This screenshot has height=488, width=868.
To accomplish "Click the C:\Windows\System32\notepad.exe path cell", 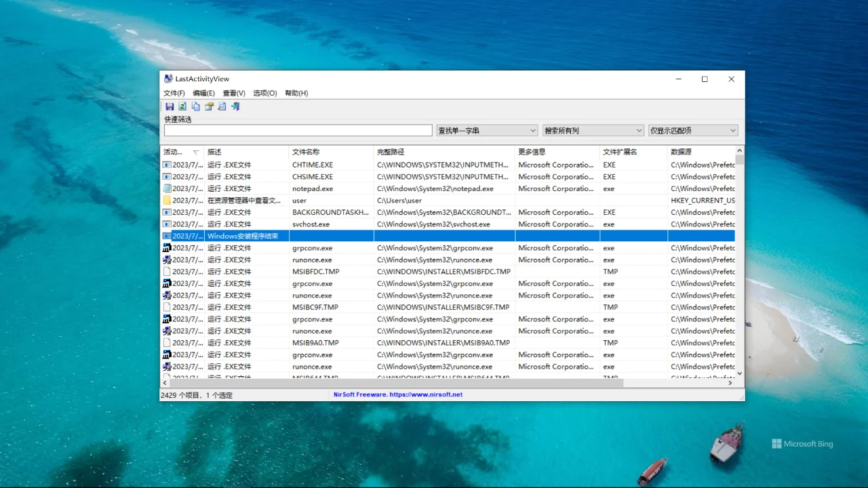I will click(x=444, y=188).
